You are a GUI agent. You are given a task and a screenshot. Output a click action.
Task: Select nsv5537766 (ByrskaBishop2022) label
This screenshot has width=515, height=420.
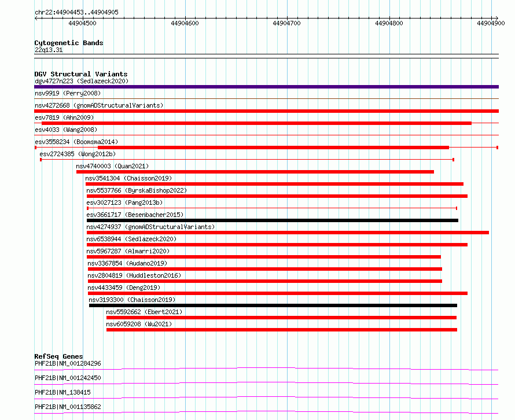(x=137, y=190)
